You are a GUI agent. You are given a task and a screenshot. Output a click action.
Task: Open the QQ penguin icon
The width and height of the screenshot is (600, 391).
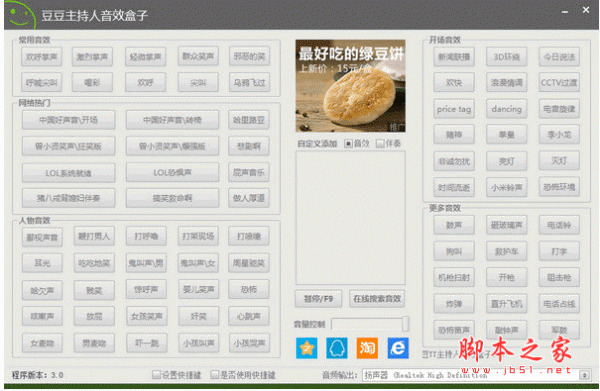pyautogui.click(x=337, y=348)
